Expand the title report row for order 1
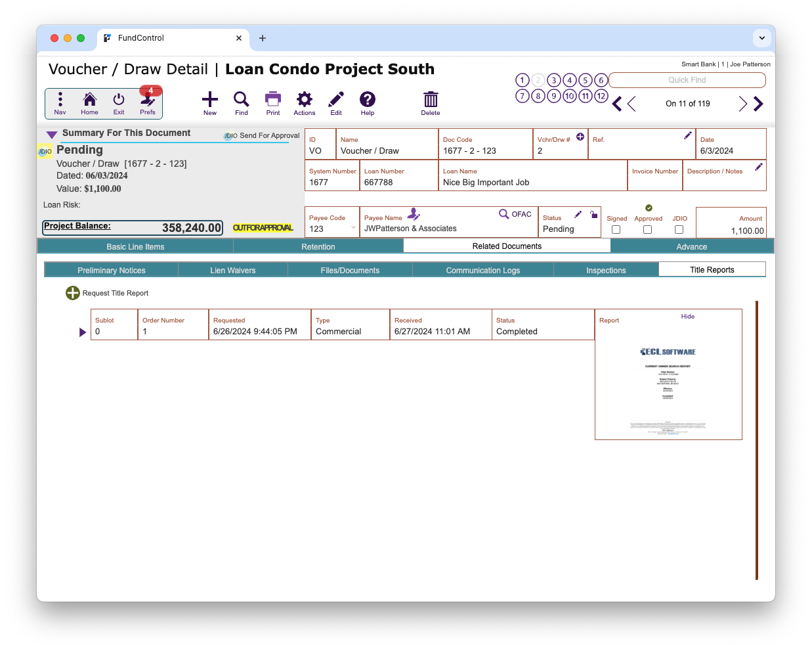 point(83,332)
